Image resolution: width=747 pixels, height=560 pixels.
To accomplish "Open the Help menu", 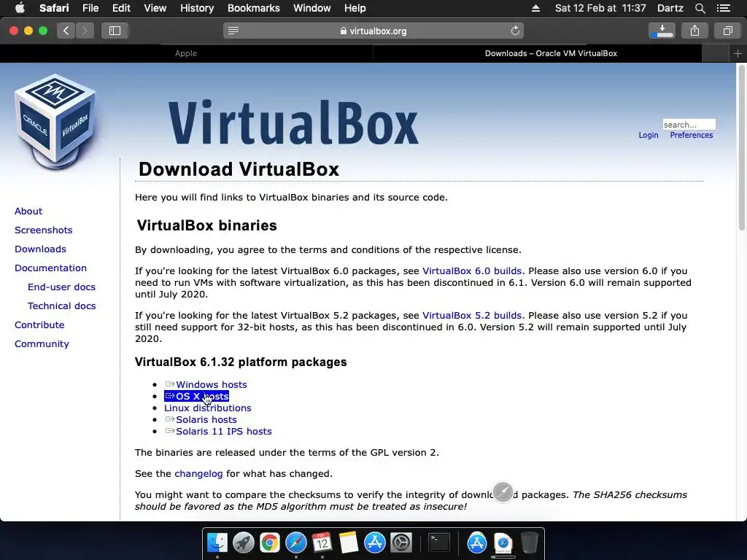I will pos(355,8).
